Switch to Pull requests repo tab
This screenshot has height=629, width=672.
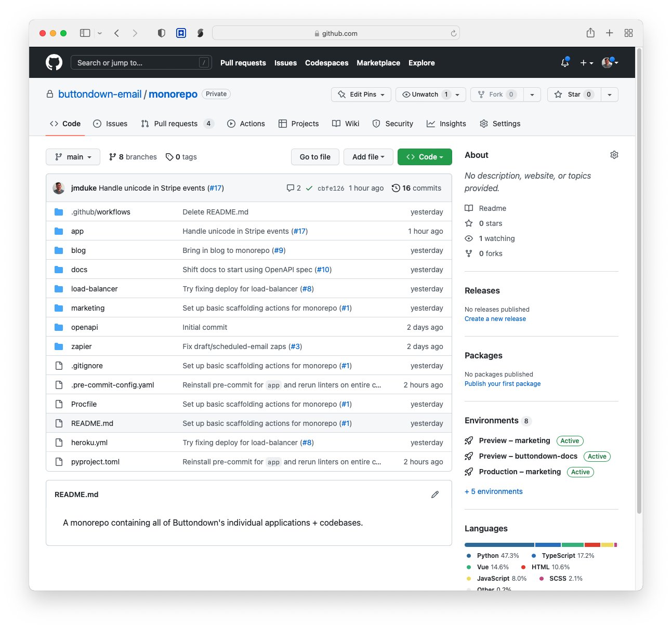177,124
